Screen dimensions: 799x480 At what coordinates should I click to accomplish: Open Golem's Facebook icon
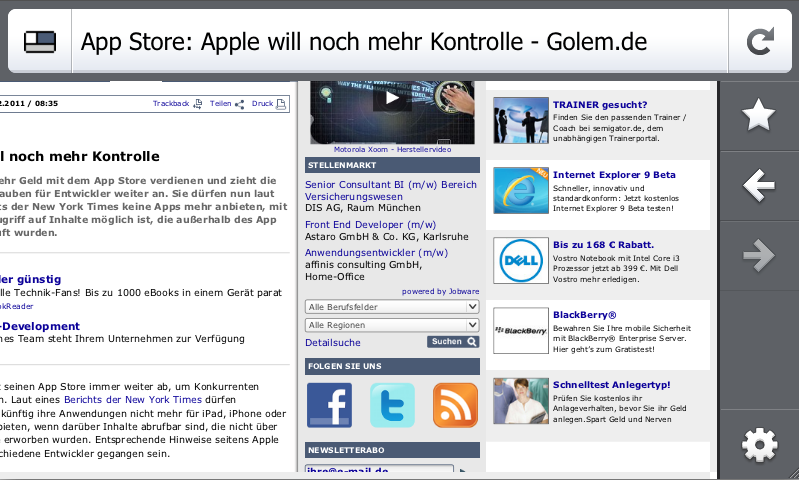(329, 405)
